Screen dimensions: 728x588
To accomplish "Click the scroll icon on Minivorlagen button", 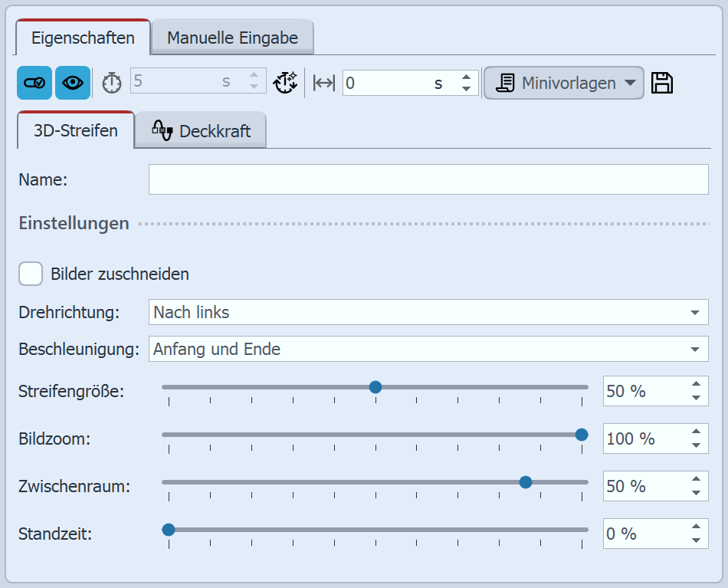I will (505, 83).
